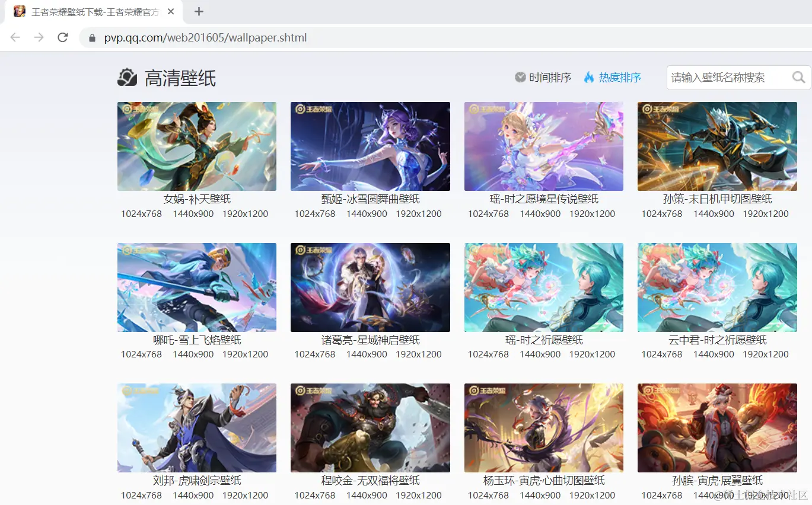Image resolution: width=812 pixels, height=505 pixels.
Task: Click the 高清壁纸 heading icon
Action: click(x=128, y=77)
